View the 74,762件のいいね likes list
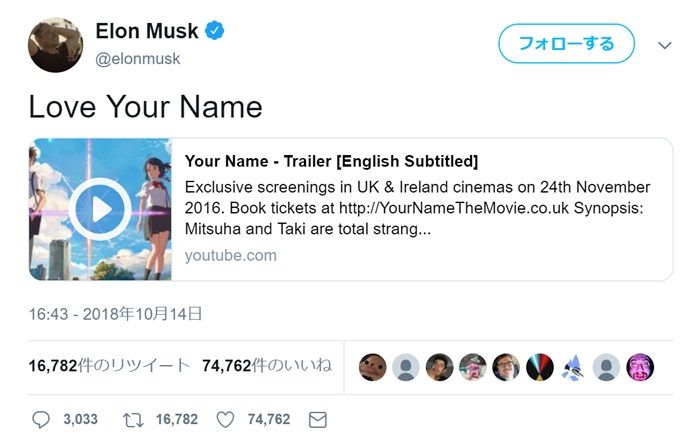This screenshot has height=443, width=700. click(267, 366)
